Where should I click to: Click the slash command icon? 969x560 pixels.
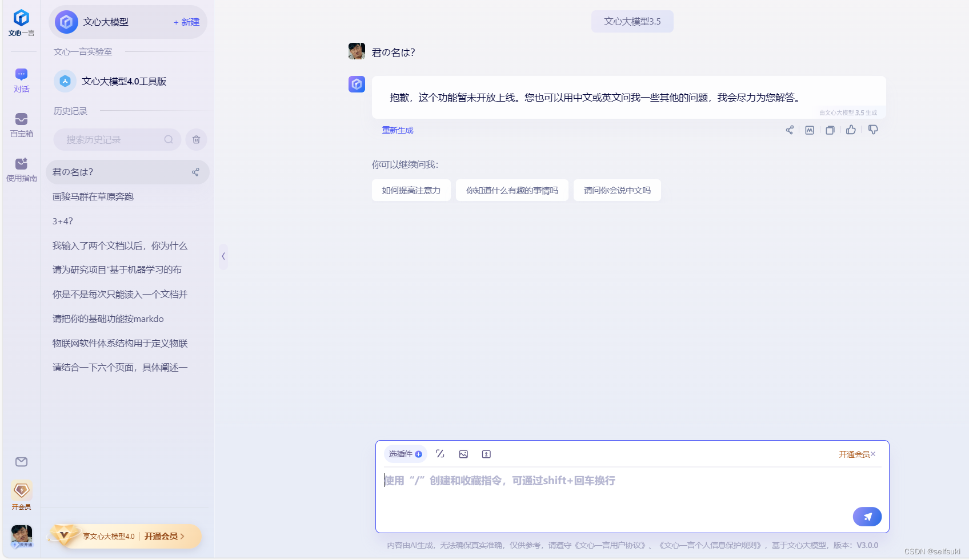point(440,454)
